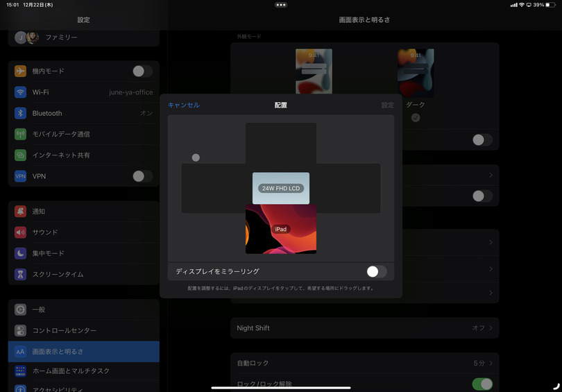This screenshot has height=392, width=562.
Task: Open Bluetooth settings row
Action: [83, 113]
